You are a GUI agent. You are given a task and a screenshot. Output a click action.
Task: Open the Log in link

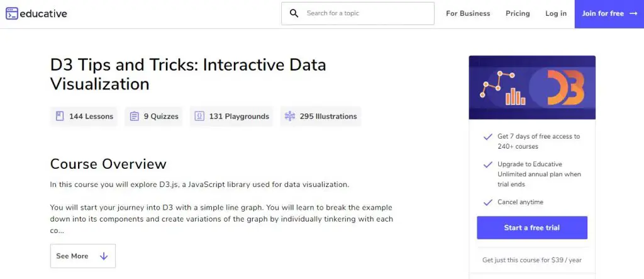[x=555, y=13]
